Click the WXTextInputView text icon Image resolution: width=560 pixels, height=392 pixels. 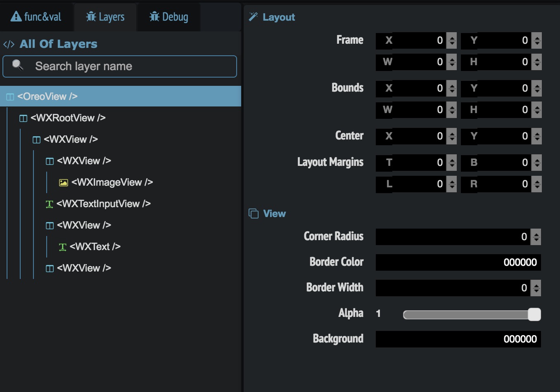tap(50, 204)
